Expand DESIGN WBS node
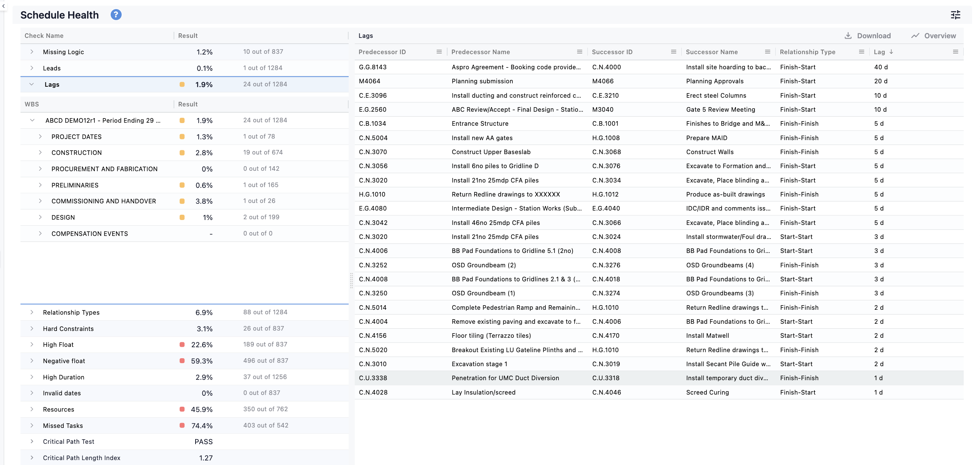 point(40,217)
